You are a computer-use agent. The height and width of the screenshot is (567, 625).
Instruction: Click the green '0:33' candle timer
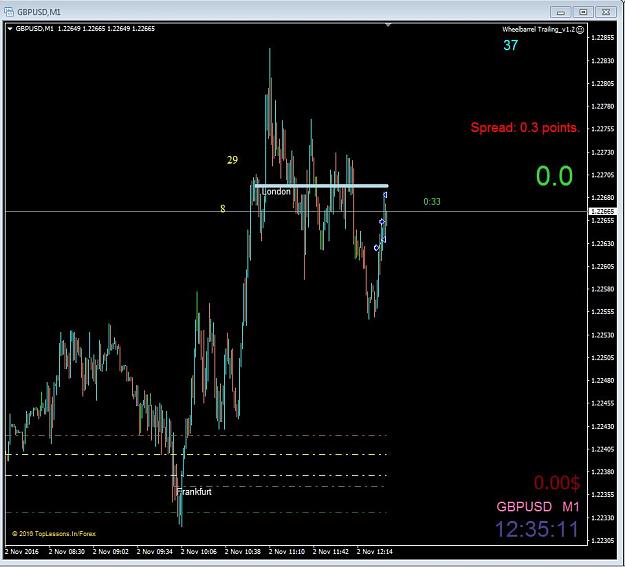[432, 202]
